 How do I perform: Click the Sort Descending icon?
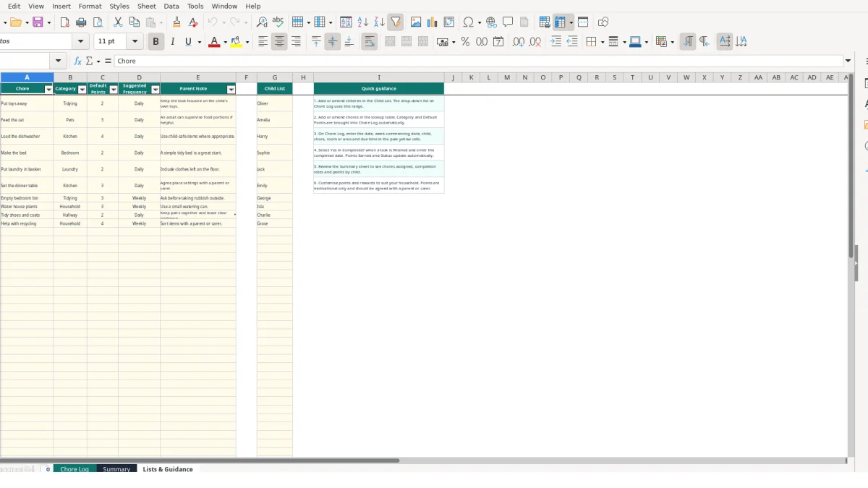pos(378,22)
